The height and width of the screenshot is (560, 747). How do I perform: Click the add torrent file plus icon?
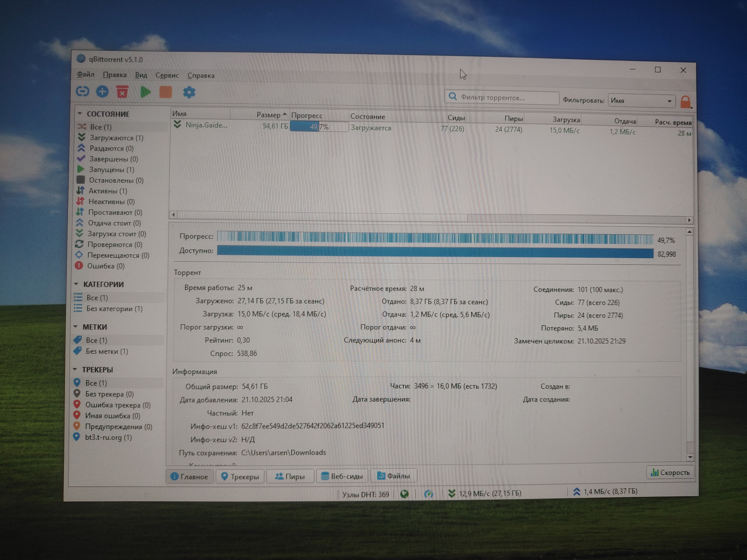pos(102,91)
